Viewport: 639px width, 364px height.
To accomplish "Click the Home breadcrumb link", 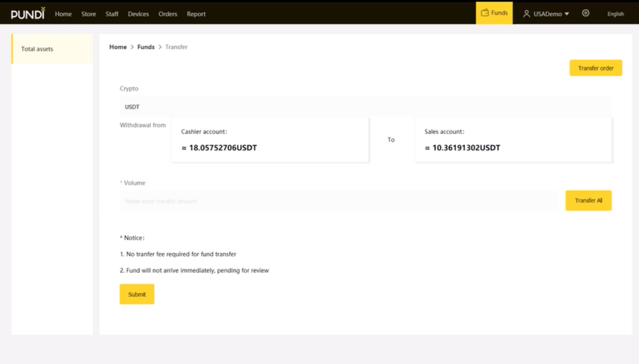I will pos(118,47).
